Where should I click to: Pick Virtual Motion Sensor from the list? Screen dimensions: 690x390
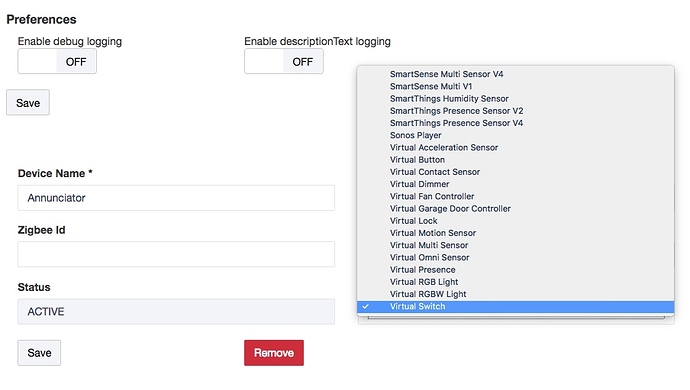pyautogui.click(x=515, y=233)
